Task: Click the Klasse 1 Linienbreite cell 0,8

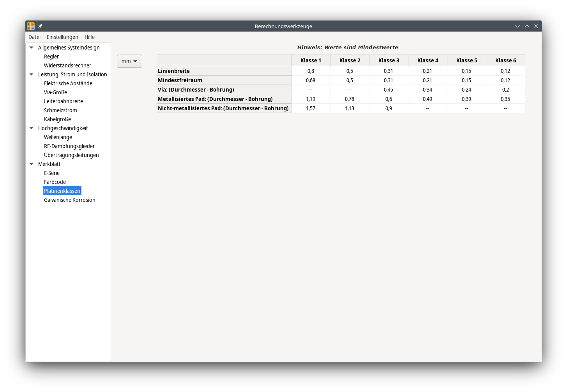Action: click(311, 71)
